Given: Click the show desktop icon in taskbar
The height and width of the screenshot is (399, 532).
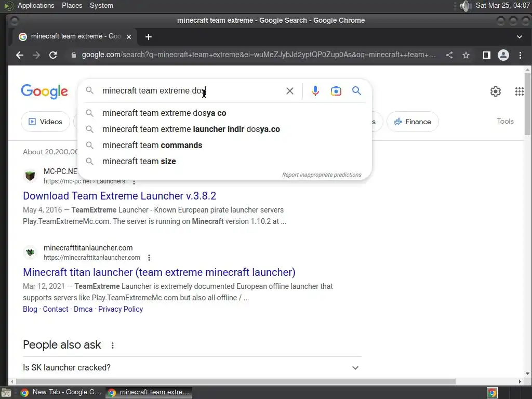Looking at the screenshot, I should point(6,393).
